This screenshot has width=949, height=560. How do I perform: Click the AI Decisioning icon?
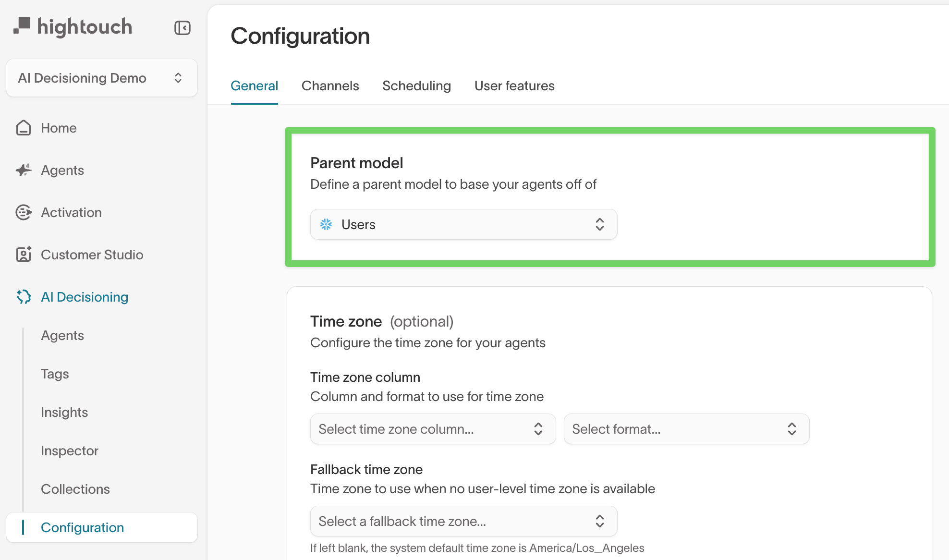tap(24, 297)
